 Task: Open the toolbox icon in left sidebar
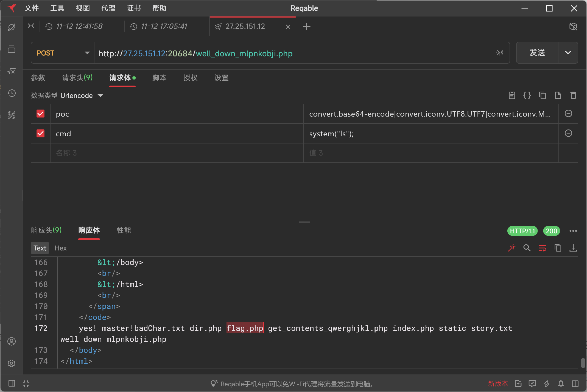coord(12,115)
